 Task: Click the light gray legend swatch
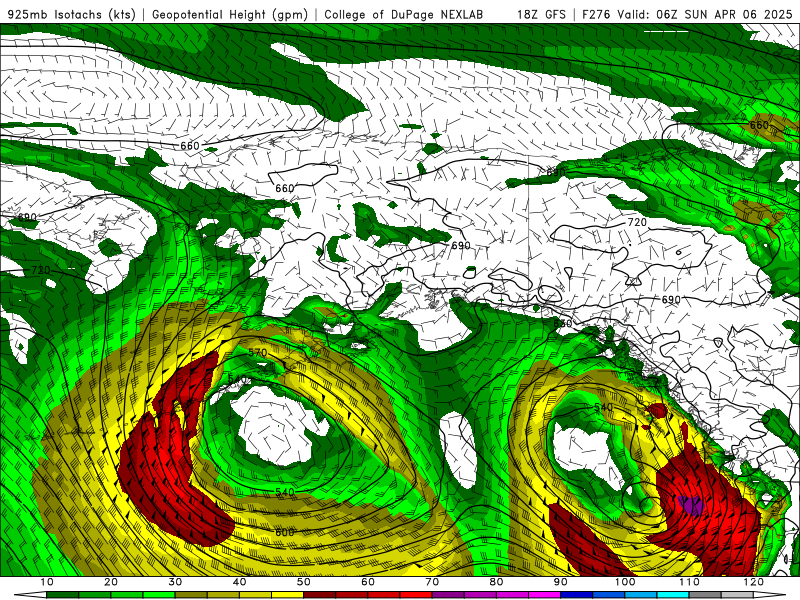(x=737, y=595)
